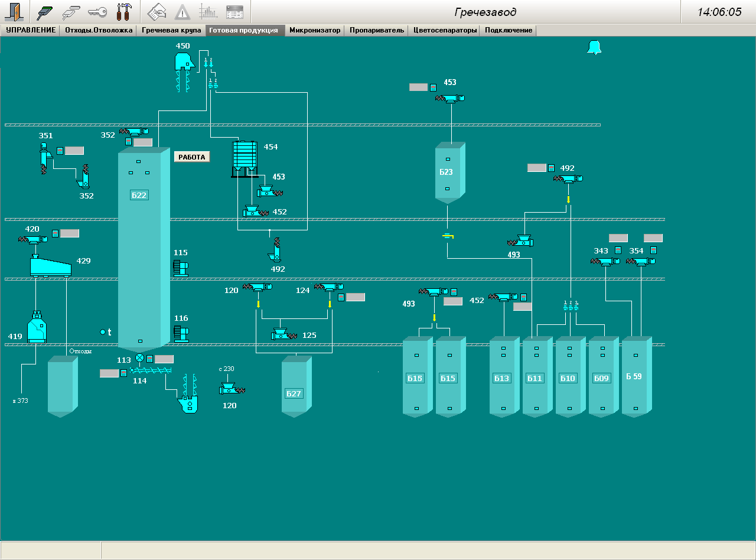Select the fan motor 115 icon
This screenshot has height=560, width=756.
coord(180,268)
